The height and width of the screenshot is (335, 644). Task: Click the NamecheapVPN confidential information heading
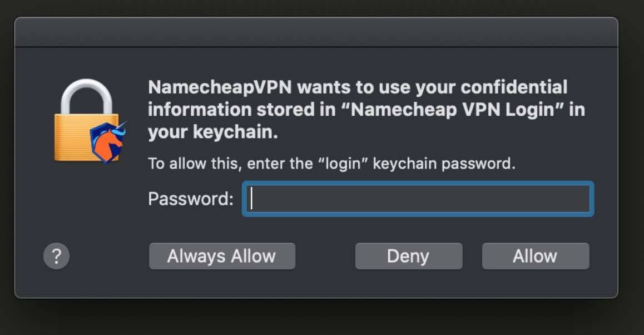(x=361, y=106)
